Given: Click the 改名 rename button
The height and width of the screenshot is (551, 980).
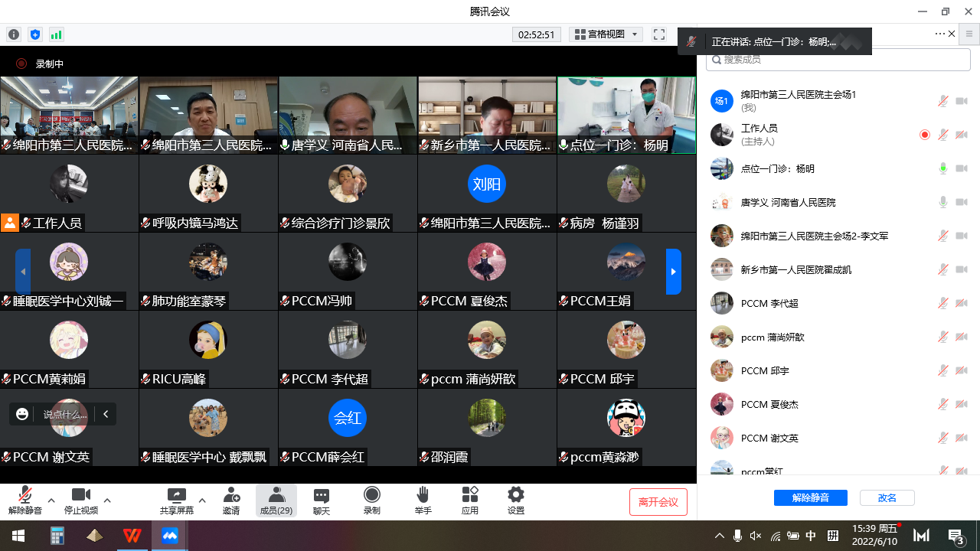Looking at the screenshot, I should tap(887, 497).
